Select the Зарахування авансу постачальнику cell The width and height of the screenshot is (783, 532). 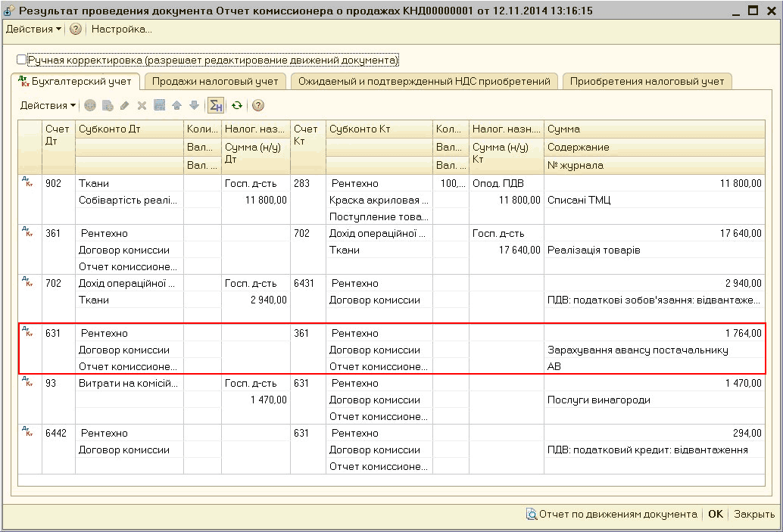point(654,350)
